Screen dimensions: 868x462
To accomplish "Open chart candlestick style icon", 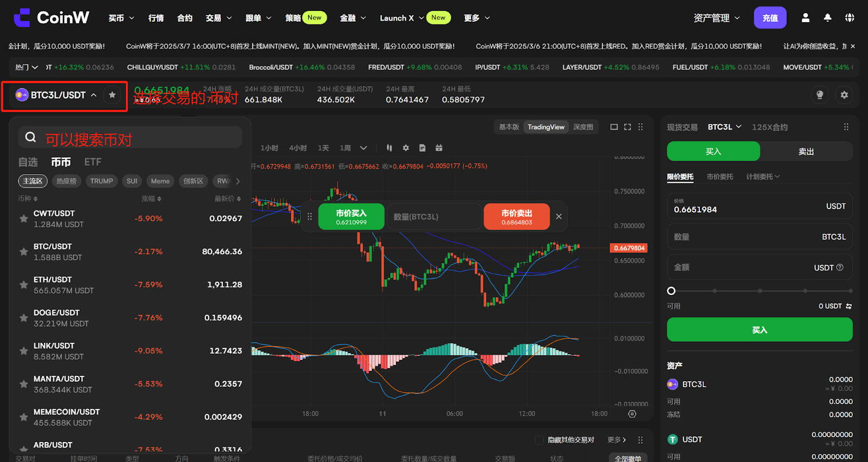I will (389, 148).
